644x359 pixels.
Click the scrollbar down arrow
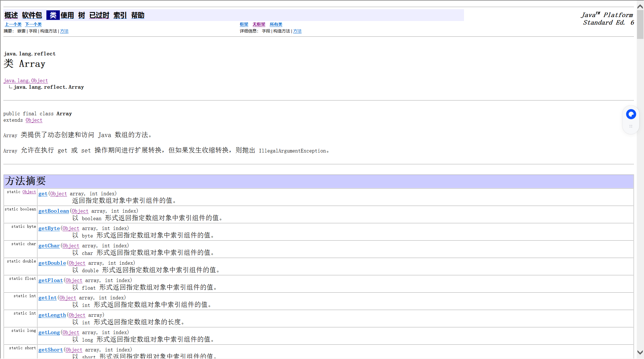[x=640, y=352]
